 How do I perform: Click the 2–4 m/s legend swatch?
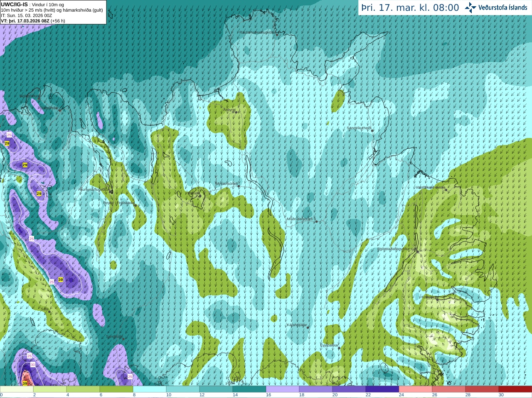(50, 389)
